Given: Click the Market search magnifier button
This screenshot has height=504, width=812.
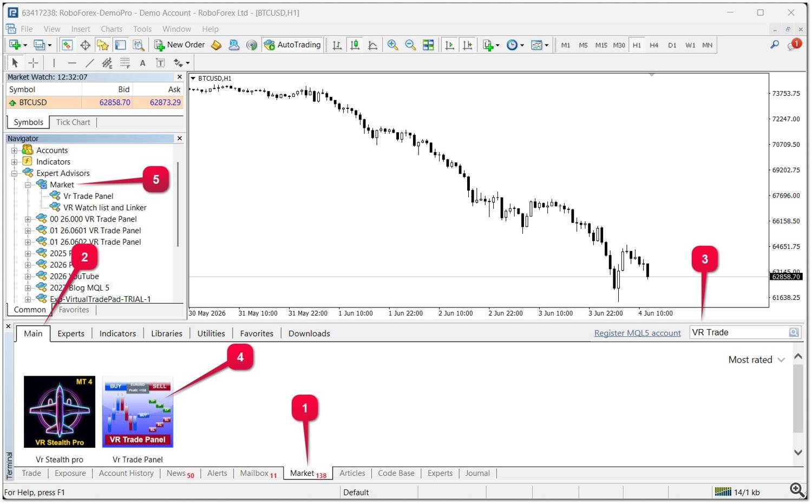Looking at the screenshot, I should pos(794,332).
